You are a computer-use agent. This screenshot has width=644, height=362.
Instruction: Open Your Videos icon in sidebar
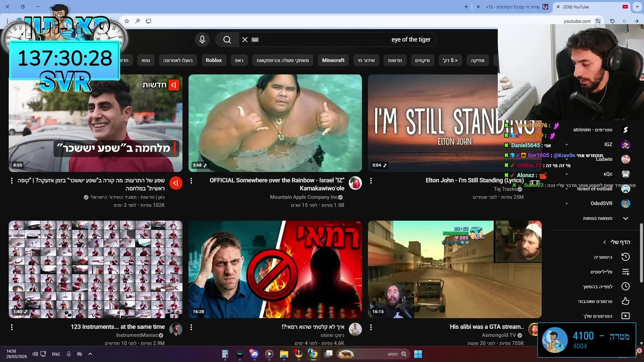tap(625, 316)
